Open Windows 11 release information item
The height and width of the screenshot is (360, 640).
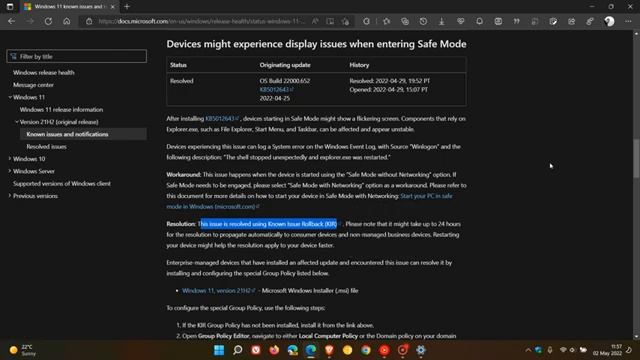tap(61, 109)
